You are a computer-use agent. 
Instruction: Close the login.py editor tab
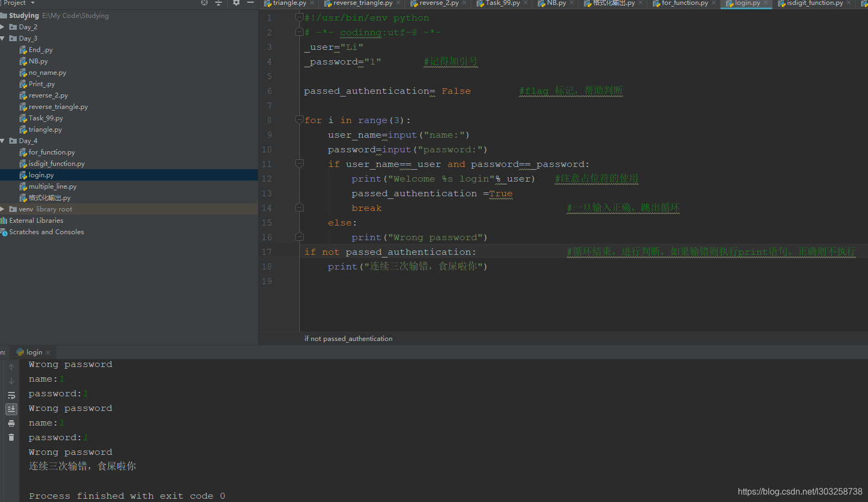766,3
